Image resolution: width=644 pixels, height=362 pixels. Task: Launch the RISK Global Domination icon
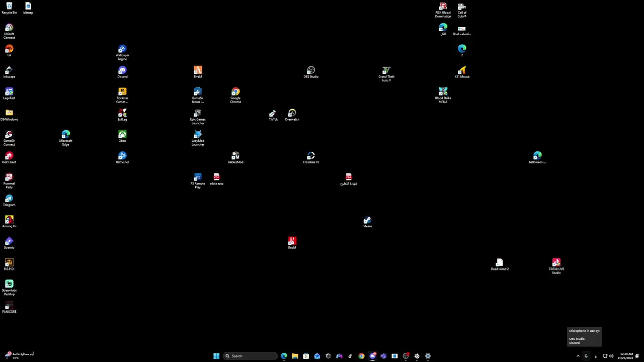pyautogui.click(x=443, y=10)
